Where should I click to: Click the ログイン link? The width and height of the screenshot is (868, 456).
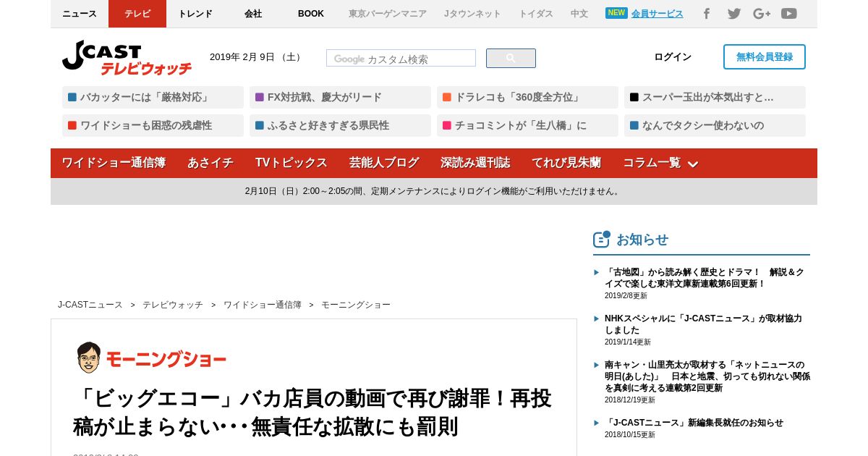[673, 57]
